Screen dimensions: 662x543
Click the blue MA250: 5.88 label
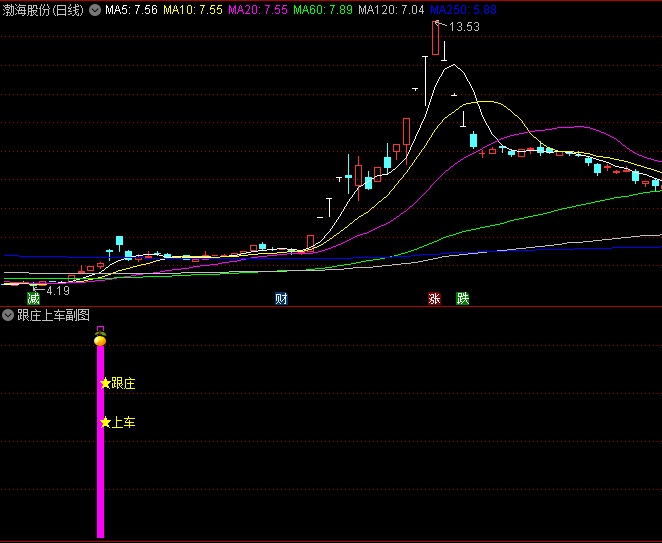[464, 10]
